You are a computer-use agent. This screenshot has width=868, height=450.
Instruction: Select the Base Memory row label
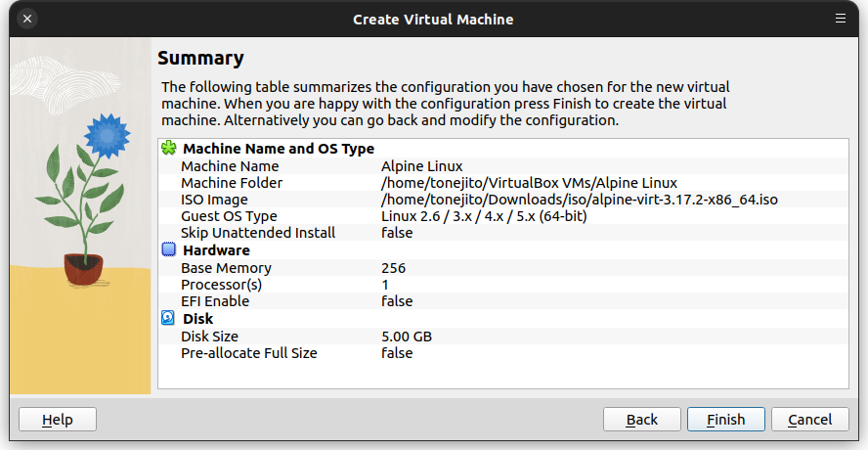[227, 268]
